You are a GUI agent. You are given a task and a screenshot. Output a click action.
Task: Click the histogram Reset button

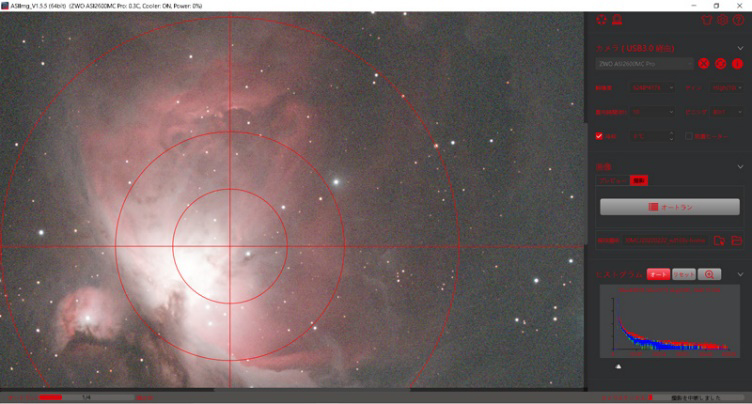point(684,274)
